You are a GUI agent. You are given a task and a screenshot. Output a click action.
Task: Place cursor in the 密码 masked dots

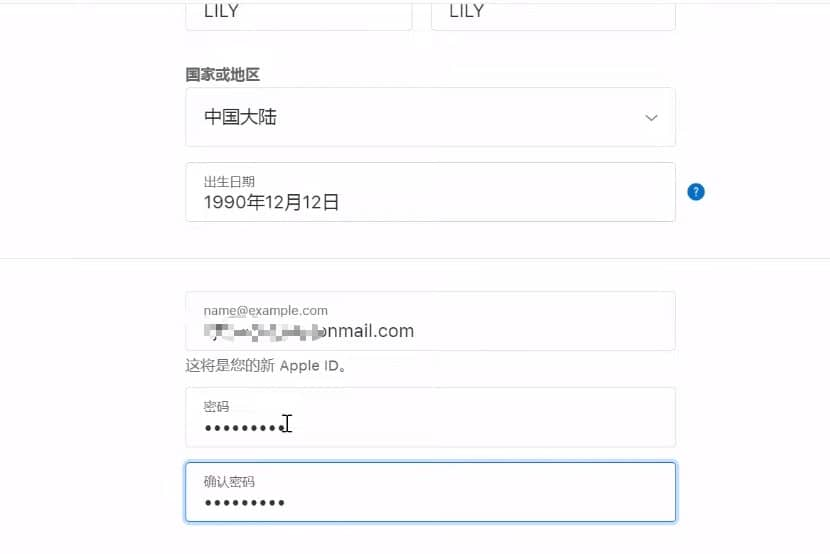click(x=245, y=428)
